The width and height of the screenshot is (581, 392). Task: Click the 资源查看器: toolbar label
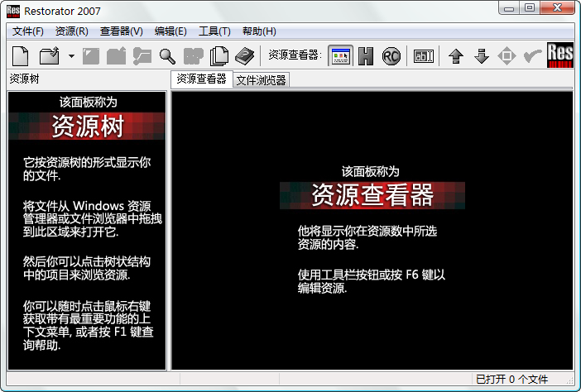[x=295, y=55]
